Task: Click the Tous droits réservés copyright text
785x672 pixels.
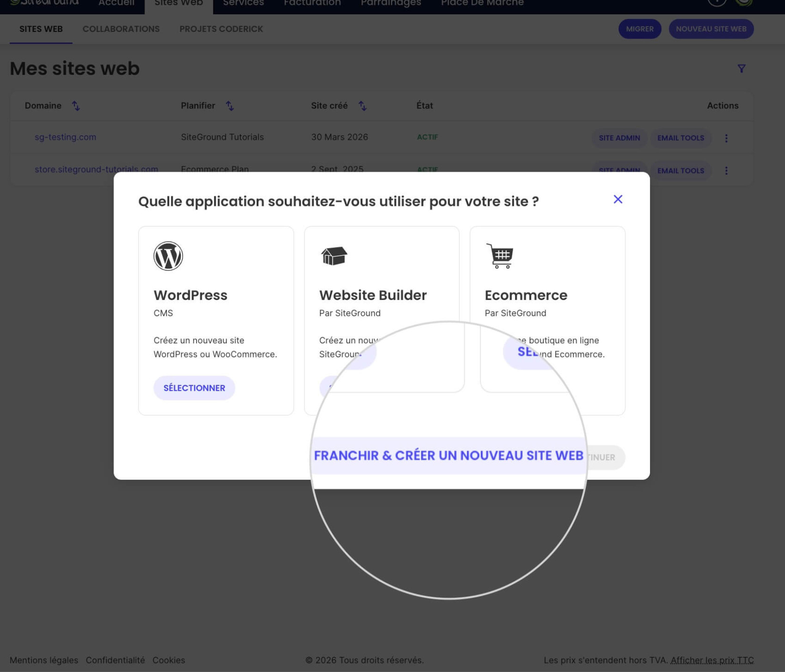Action: [364, 660]
